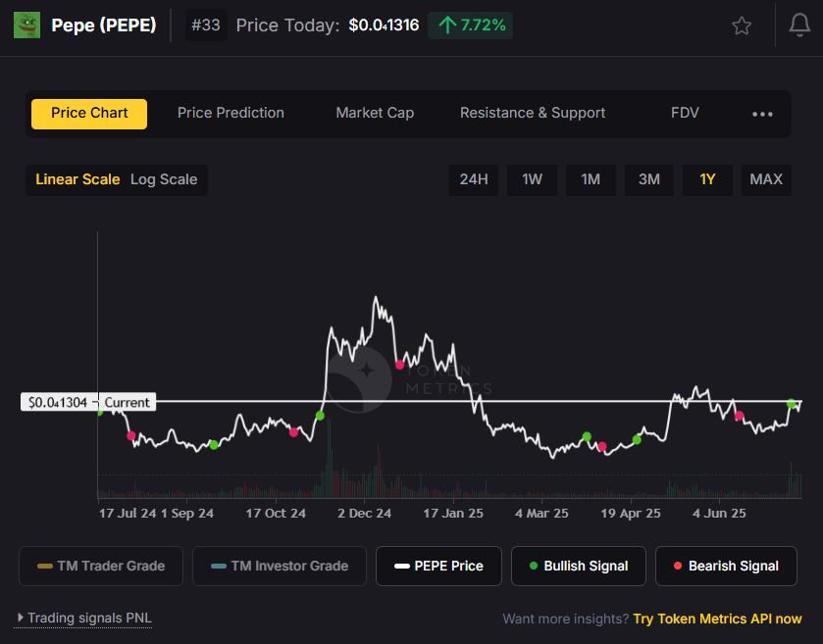The height and width of the screenshot is (644, 823).
Task: Toggle Bullish Signal markers
Action: click(579, 566)
